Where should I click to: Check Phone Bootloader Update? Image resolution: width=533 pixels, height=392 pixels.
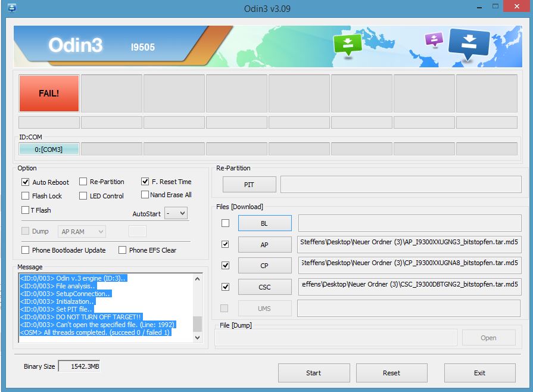pos(25,250)
